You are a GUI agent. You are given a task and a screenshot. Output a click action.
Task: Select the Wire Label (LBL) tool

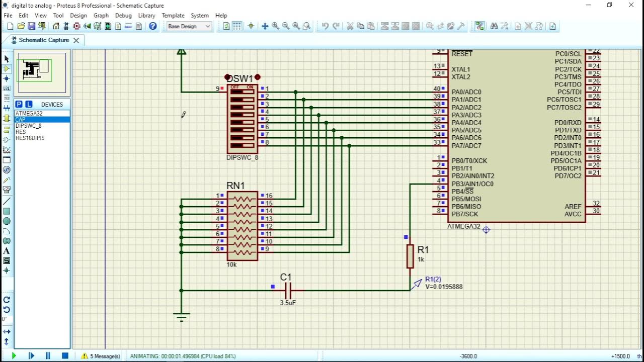(x=7, y=88)
